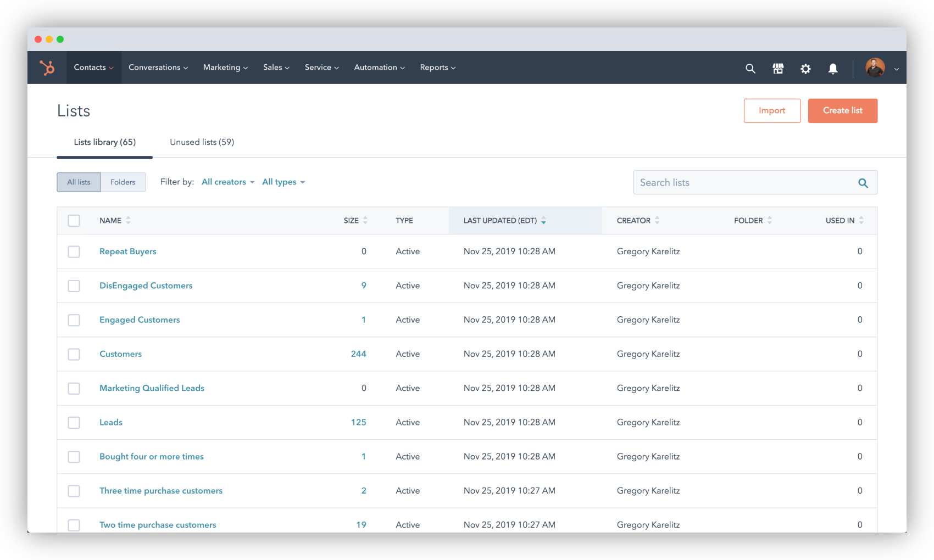Image resolution: width=934 pixels, height=560 pixels.
Task: Open the Reports menu
Action: pos(438,68)
